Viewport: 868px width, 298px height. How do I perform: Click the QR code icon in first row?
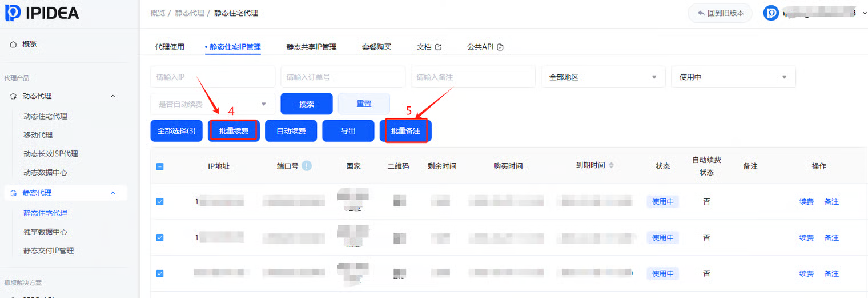point(400,201)
